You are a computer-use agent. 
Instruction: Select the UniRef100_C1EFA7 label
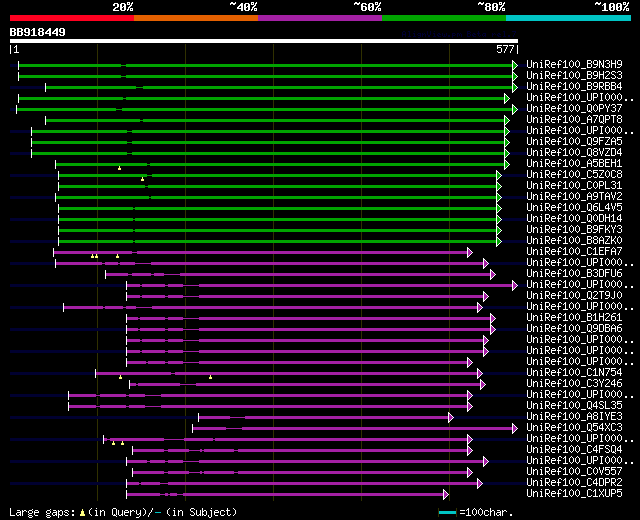(x=574, y=251)
